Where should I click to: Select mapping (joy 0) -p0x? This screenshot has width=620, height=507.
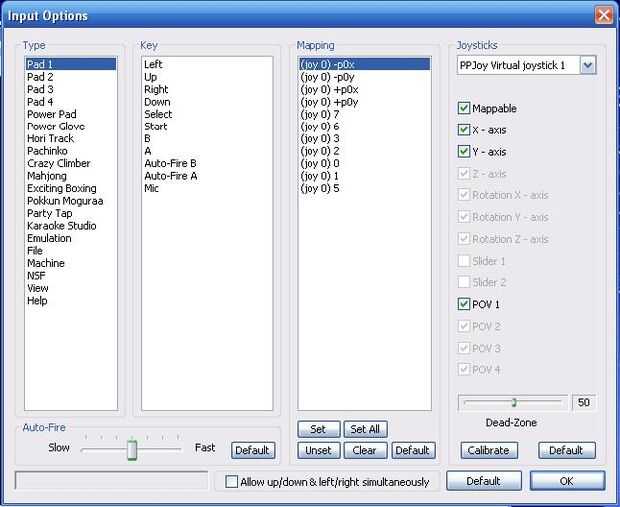[364, 64]
